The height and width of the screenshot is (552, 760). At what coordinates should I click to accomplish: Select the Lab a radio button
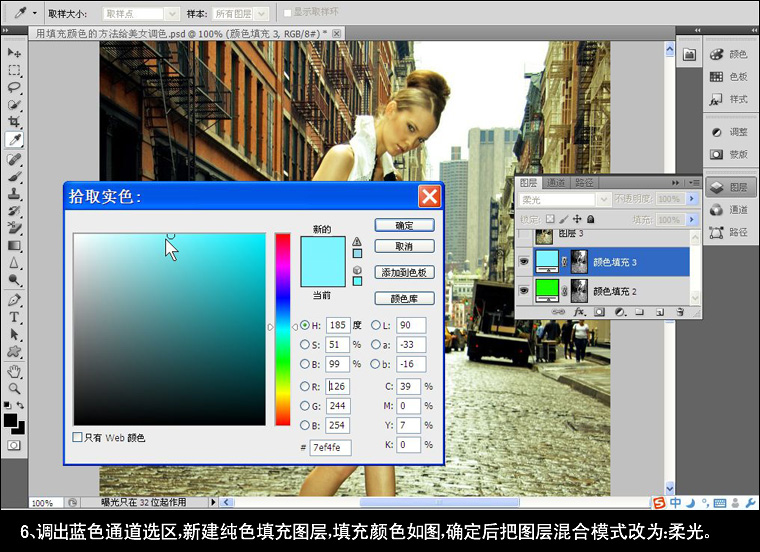(376, 345)
